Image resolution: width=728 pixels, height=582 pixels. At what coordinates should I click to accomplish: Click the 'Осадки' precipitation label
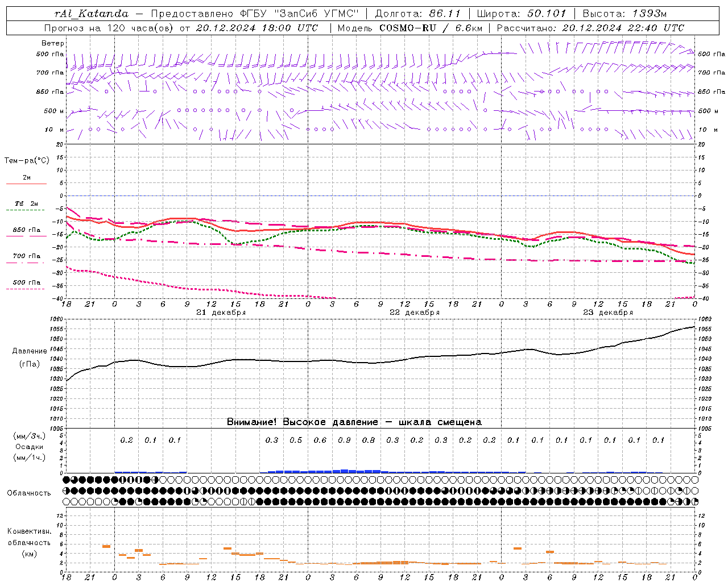30,447
